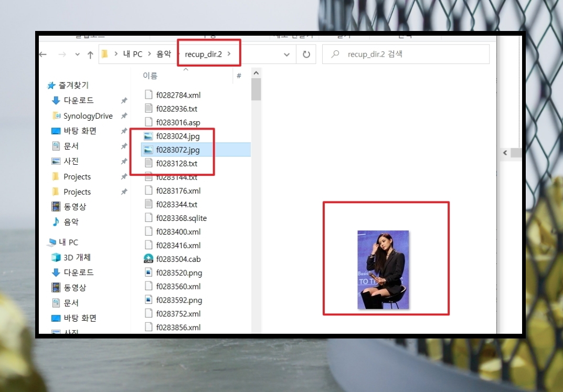Click the recup_dir.2 검색 search field

click(x=406, y=54)
